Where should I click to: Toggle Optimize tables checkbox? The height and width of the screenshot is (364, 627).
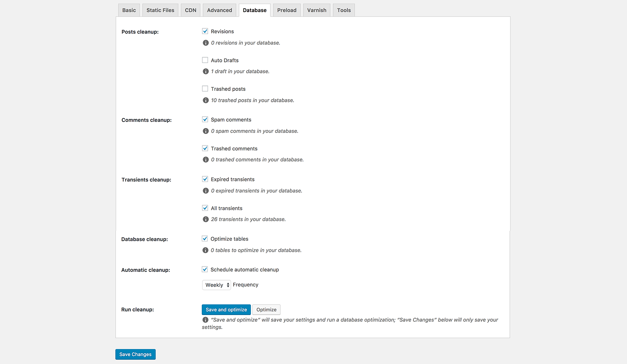click(205, 239)
